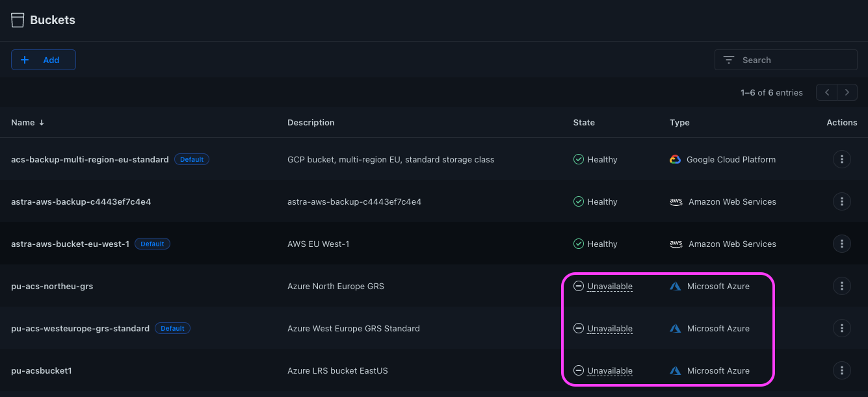
Task: Open actions menu for pu-acsbucket1
Action: [x=841, y=370]
